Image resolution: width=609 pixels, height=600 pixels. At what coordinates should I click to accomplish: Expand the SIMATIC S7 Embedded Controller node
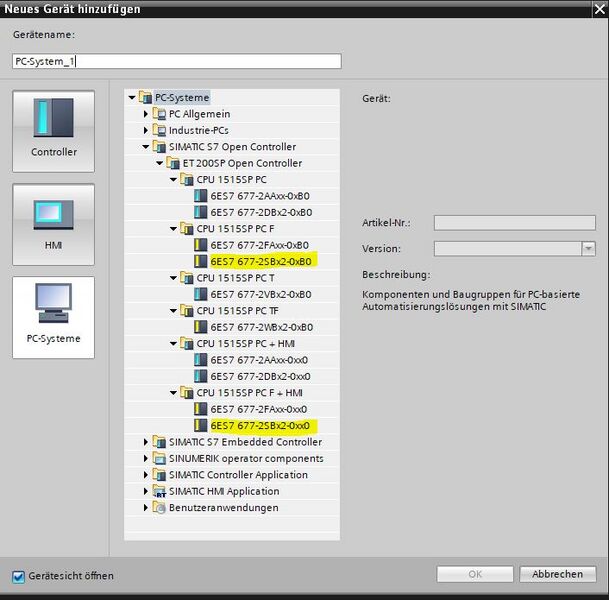click(x=146, y=442)
